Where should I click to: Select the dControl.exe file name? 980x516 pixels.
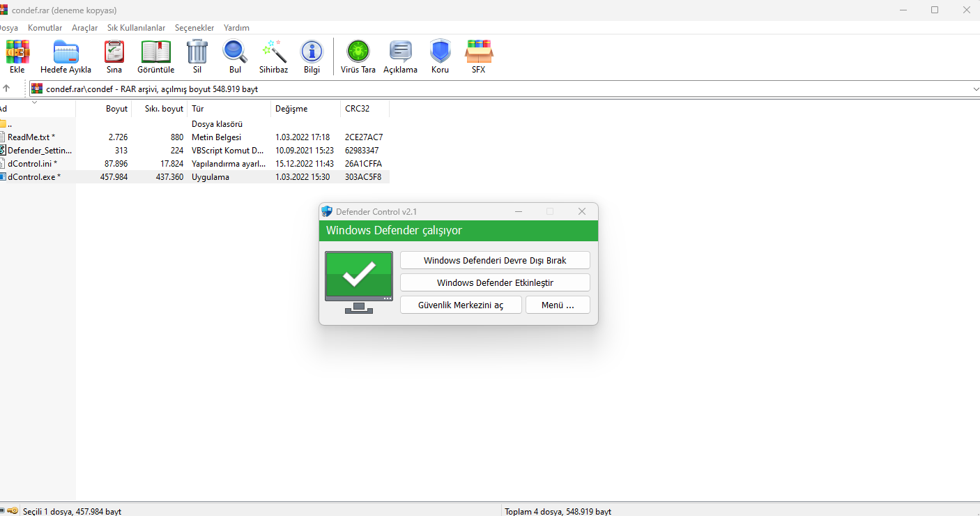pyautogui.click(x=34, y=177)
